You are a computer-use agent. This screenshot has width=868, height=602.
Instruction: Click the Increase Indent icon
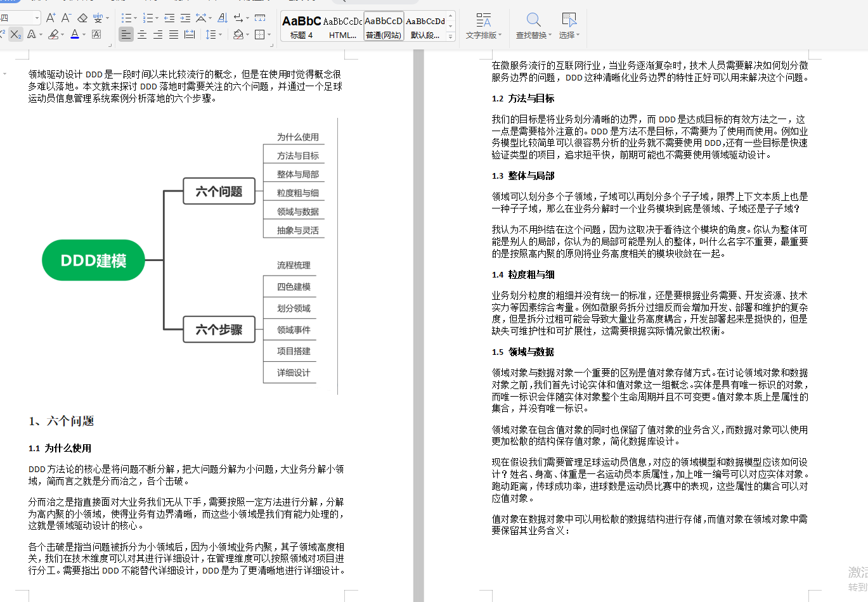click(185, 19)
